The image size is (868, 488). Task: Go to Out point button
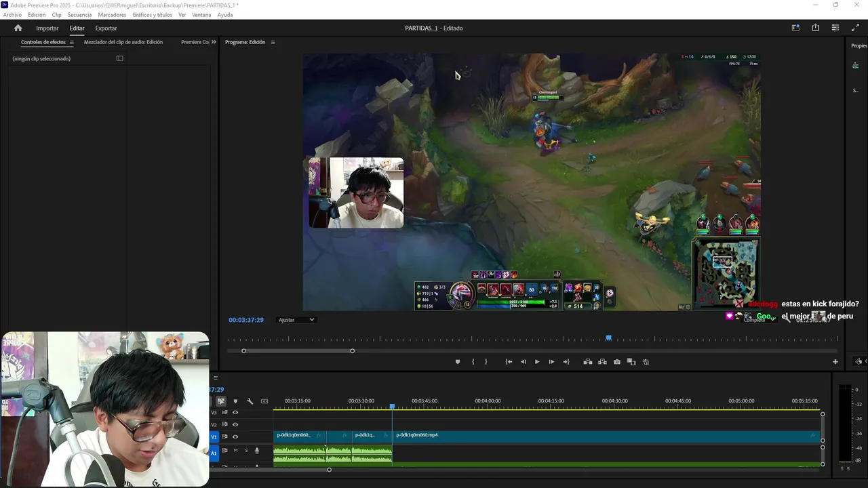(x=566, y=362)
